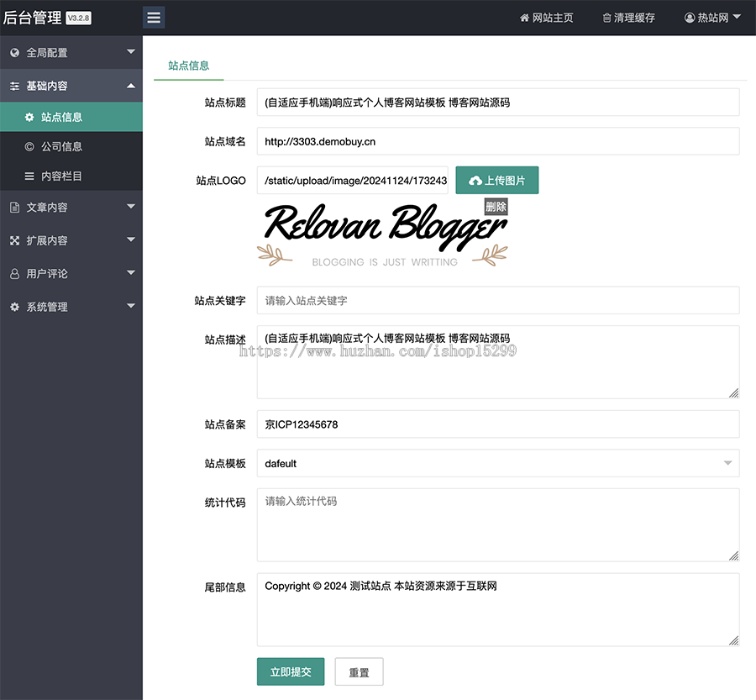Submit form with 立即提交 button
This screenshot has width=756, height=700.
point(291,671)
